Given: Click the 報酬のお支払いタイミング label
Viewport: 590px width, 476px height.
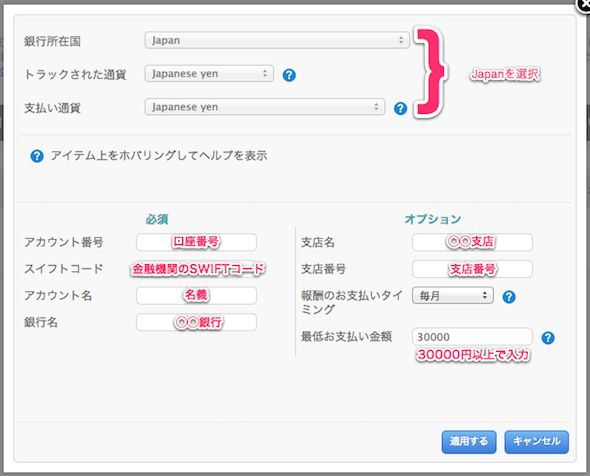Looking at the screenshot, I should click(x=352, y=302).
